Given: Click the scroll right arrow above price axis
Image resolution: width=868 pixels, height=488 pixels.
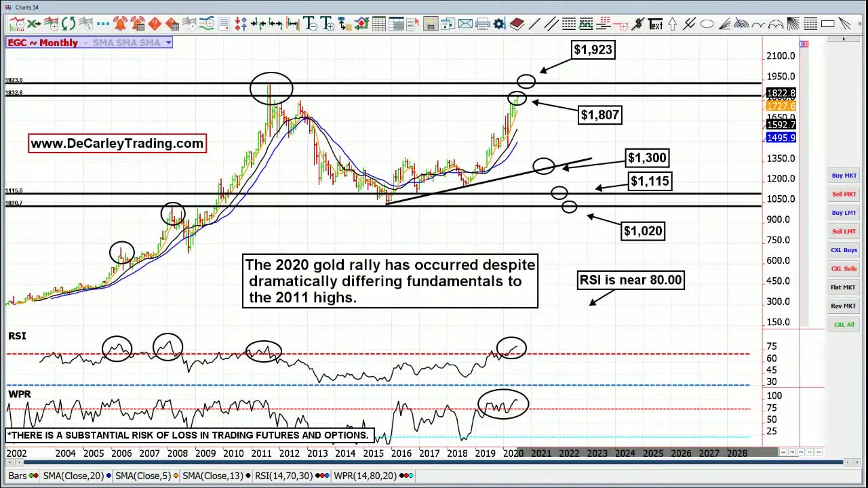Looking at the screenshot, I should [x=844, y=39].
